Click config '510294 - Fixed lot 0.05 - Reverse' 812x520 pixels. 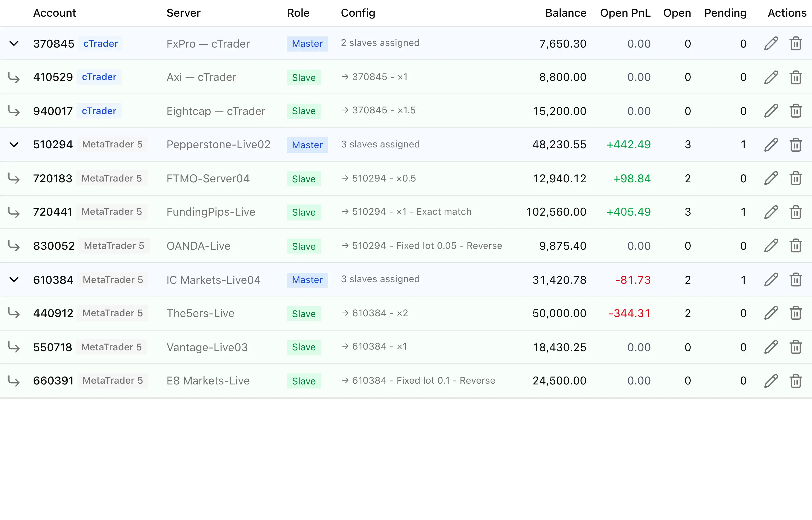422,246
